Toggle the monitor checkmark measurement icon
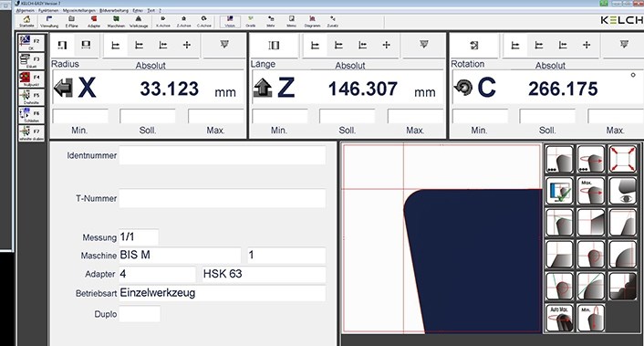The height and width of the screenshot is (346, 644). click(x=559, y=191)
